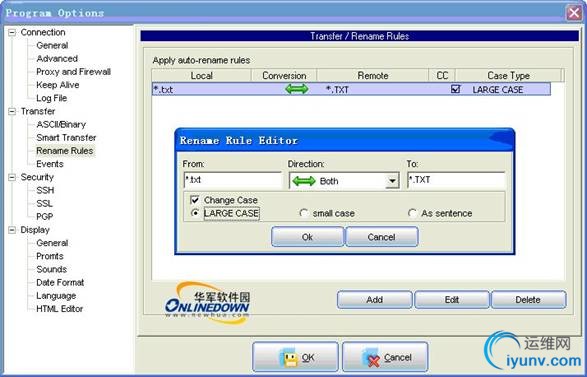Screen dimensions: 587x377
Task: Select Rename Rules in the tree
Action: [64, 151]
